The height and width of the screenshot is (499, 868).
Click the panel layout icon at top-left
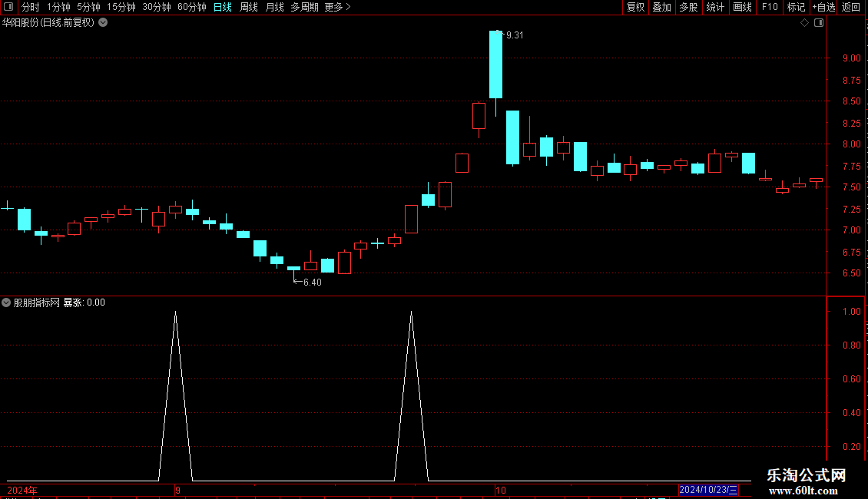coord(8,7)
